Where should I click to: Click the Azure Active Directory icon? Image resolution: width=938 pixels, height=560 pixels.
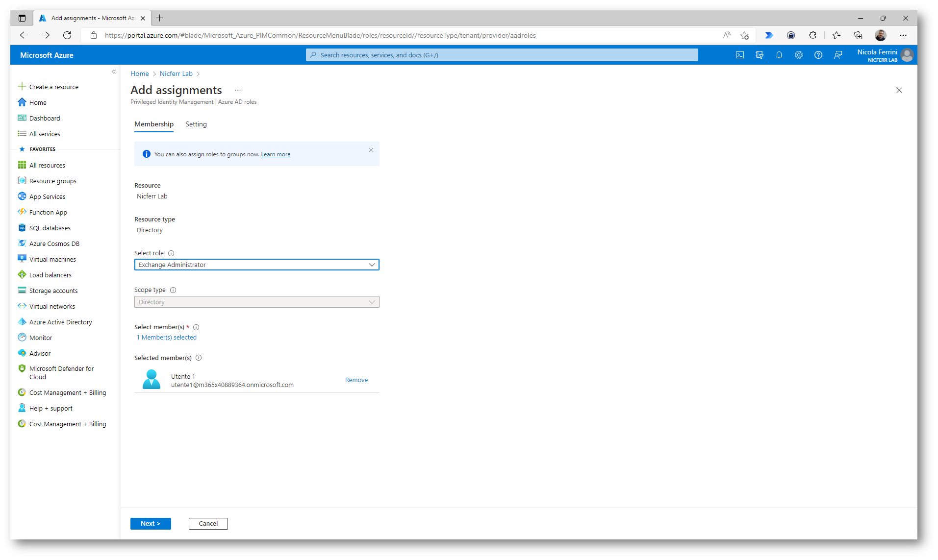tap(22, 322)
